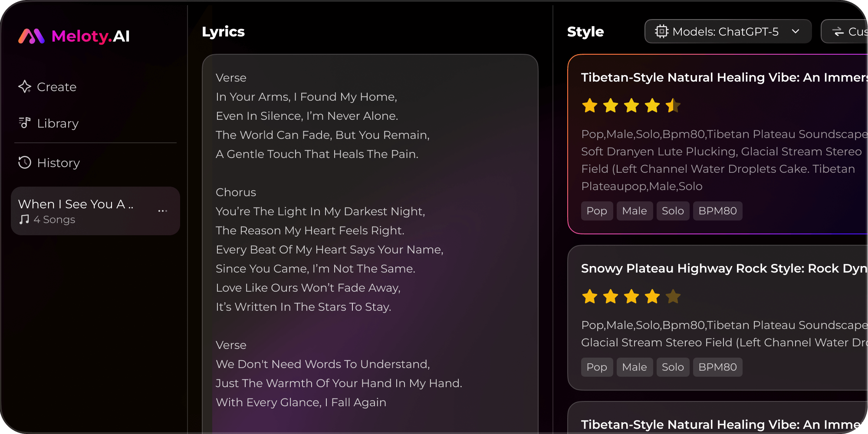Toggle the BPM80 tag in first style card
This screenshot has width=868, height=434.
coord(717,211)
